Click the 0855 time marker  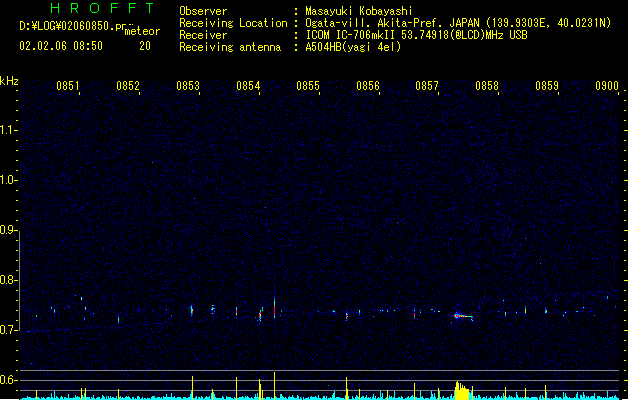coord(308,86)
